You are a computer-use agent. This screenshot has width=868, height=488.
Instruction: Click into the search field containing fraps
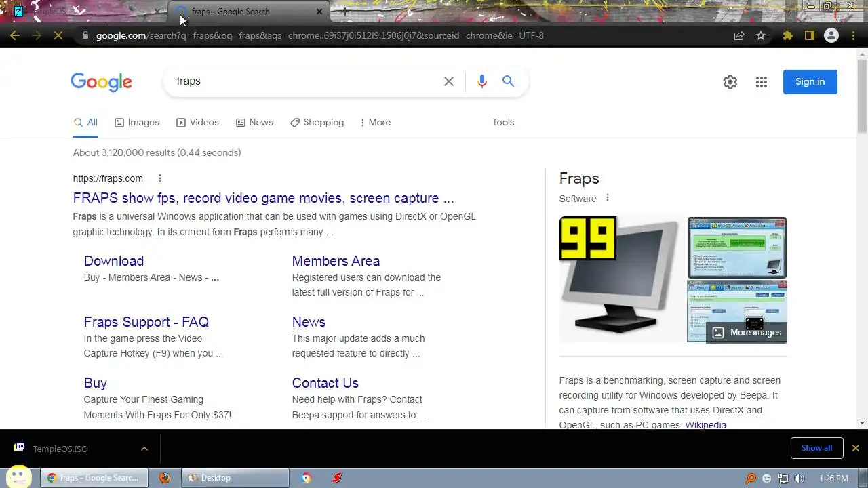[x=305, y=81]
